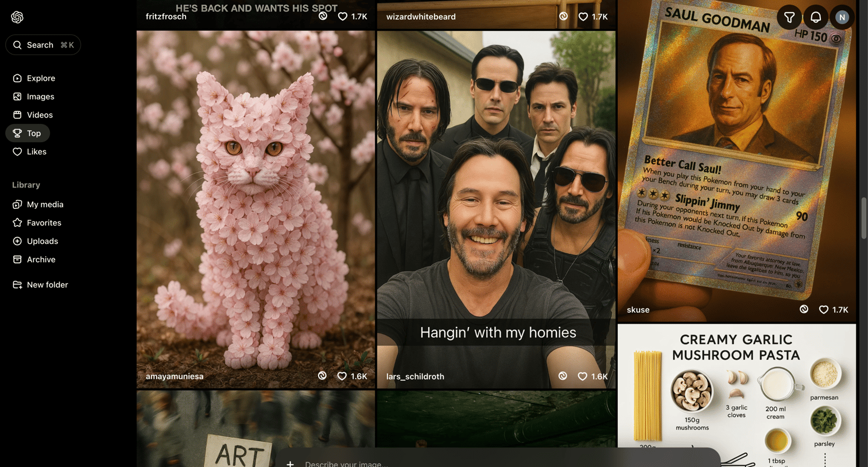The width and height of the screenshot is (868, 467).
Task: Open the Videos feed
Action: [x=33, y=115]
